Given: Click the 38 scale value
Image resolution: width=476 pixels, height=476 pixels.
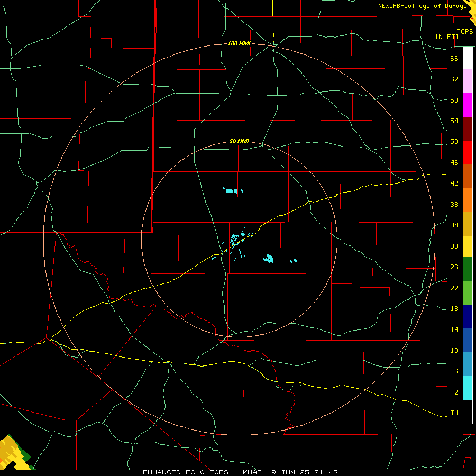Looking at the screenshot, I should click(x=454, y=204).
